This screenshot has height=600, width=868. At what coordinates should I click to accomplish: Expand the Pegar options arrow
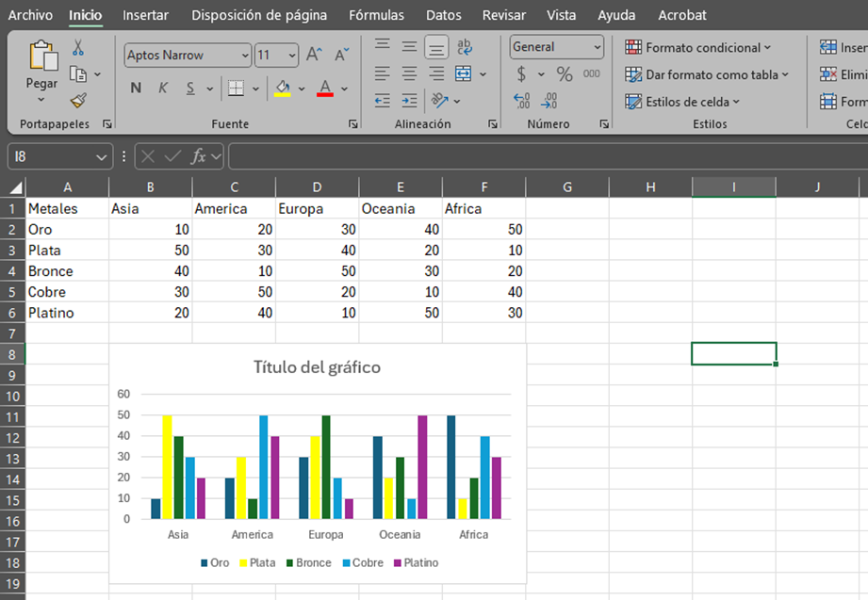pos(41,100)
